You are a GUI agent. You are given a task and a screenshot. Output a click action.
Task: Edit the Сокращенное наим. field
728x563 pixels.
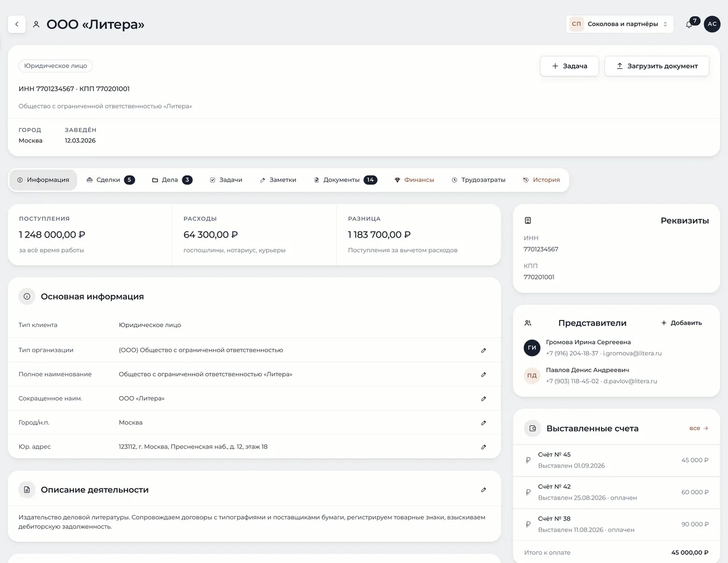pos(483,398)
